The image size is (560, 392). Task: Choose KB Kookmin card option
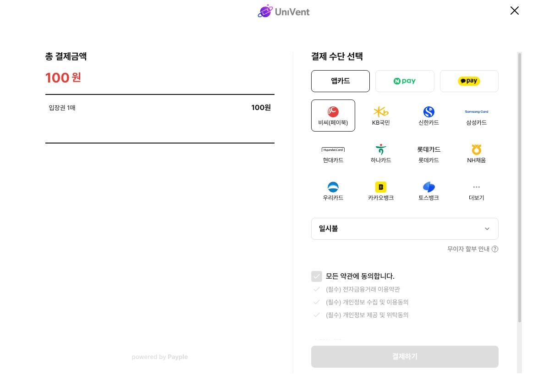pyautogui.click(x=381, y=112)
